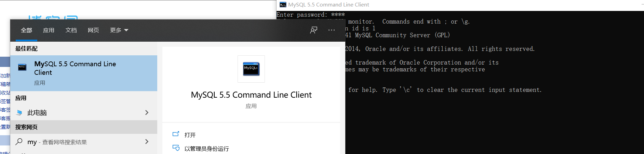
Task: Click the 打开 open icon
Action: [x=176, y=134]
